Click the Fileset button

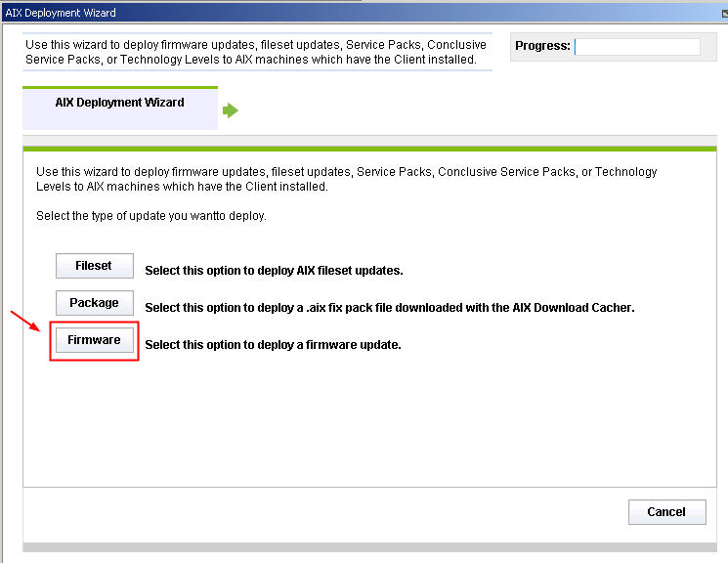(94, 266)
